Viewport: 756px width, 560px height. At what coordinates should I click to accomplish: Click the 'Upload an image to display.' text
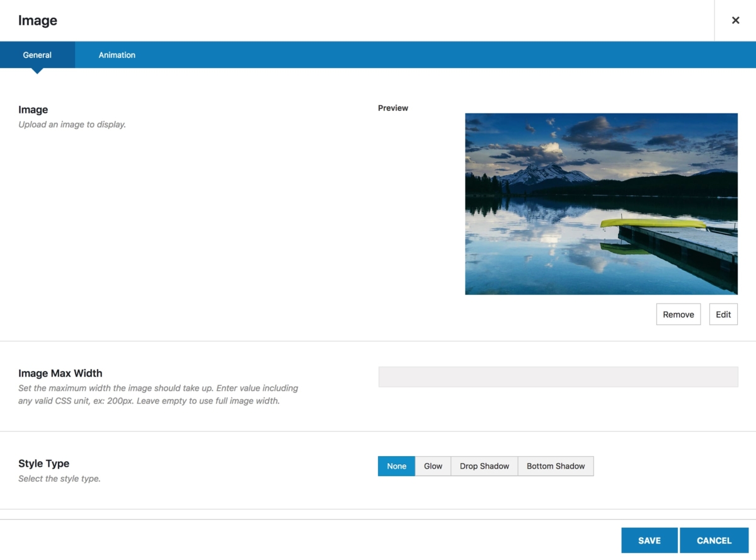point(72,125)
